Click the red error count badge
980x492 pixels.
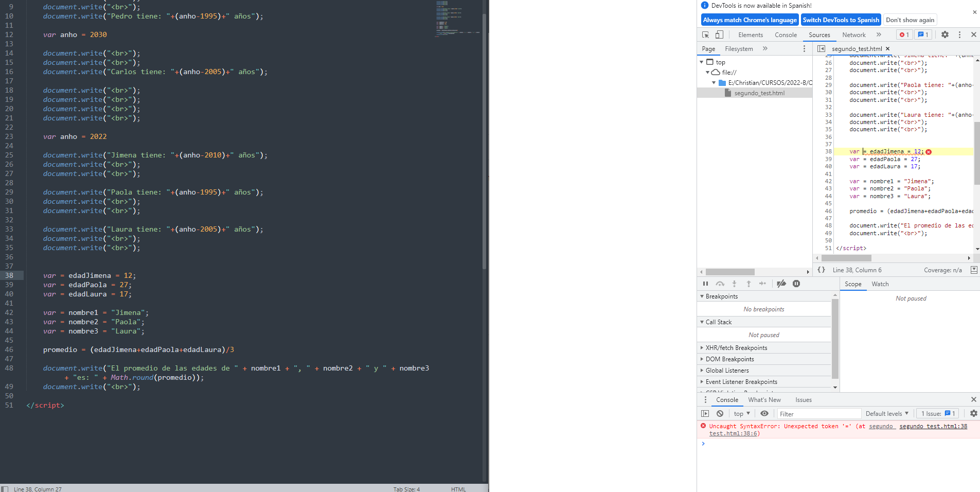pos(904,34)
